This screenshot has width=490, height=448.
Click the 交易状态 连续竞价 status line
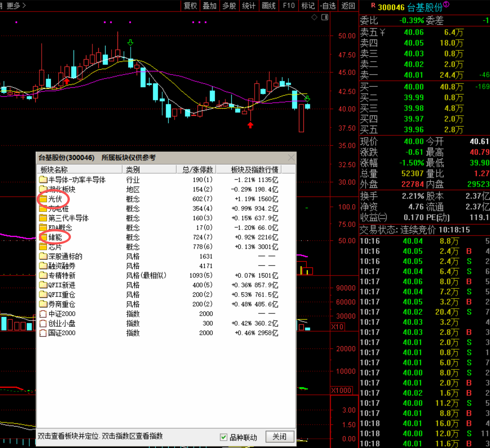click(x=415, y=230)
